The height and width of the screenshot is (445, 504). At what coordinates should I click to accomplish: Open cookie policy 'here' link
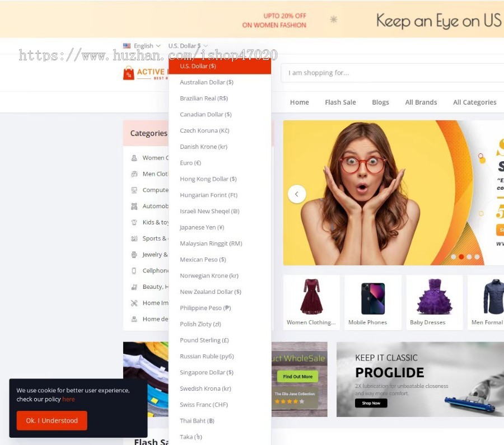[68, 399]
